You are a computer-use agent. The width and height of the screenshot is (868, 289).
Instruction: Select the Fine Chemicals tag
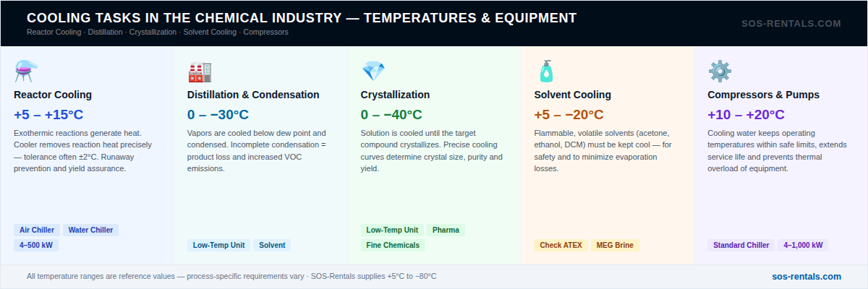[x=393, y=245]
